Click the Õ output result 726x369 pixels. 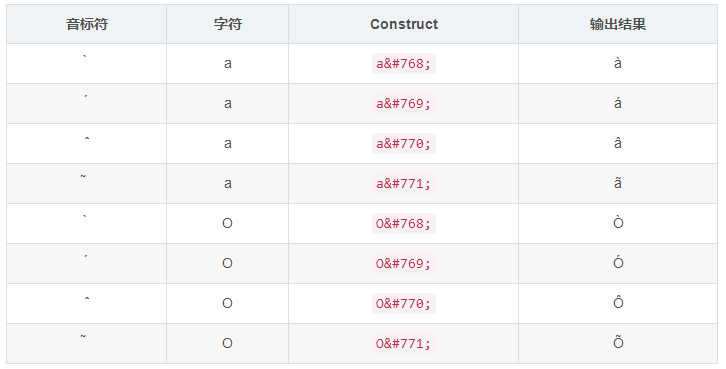coord(618,342)
